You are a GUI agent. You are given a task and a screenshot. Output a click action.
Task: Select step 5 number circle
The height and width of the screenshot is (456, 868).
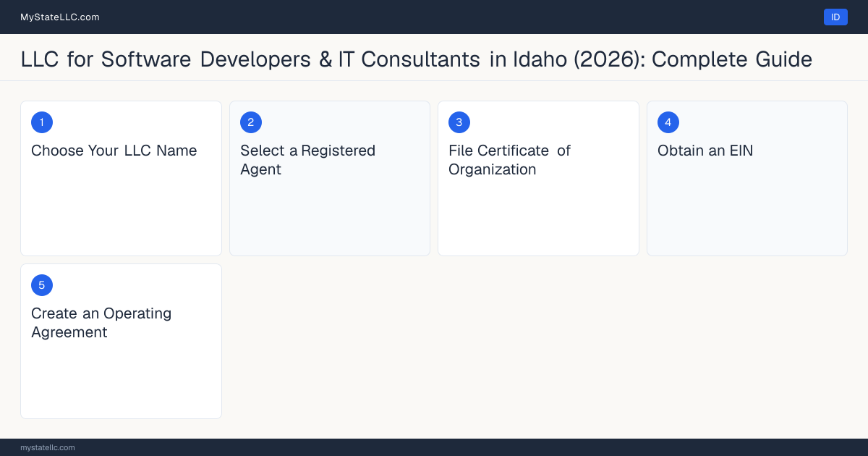pos(42,285)
